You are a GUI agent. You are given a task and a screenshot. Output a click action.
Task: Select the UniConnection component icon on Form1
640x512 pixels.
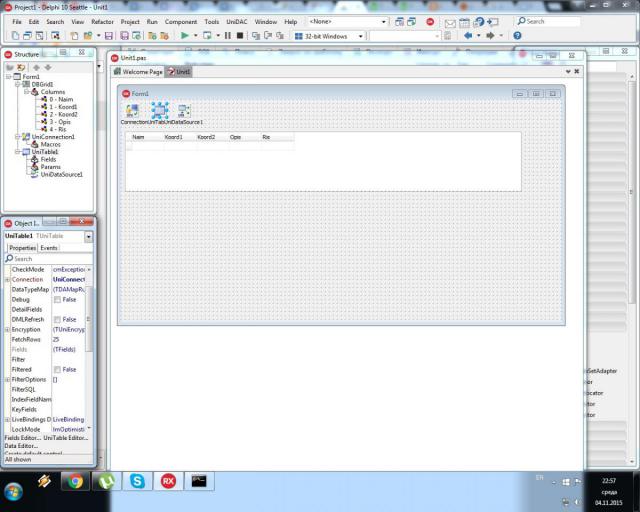coord(132,111)
